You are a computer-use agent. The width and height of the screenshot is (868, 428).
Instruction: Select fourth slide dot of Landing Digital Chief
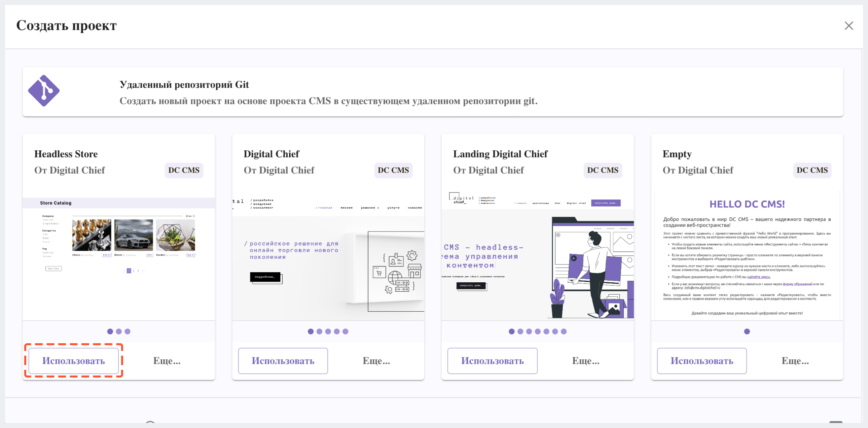538,331
